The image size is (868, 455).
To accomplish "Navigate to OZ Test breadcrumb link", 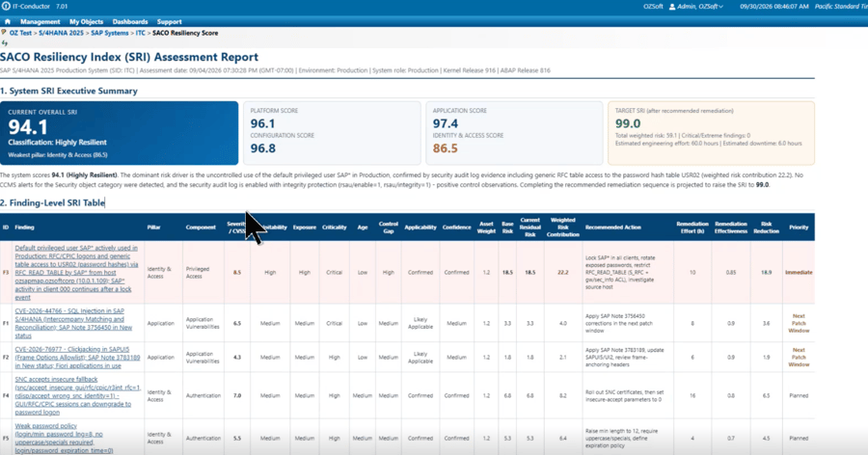I will [20, 33].
